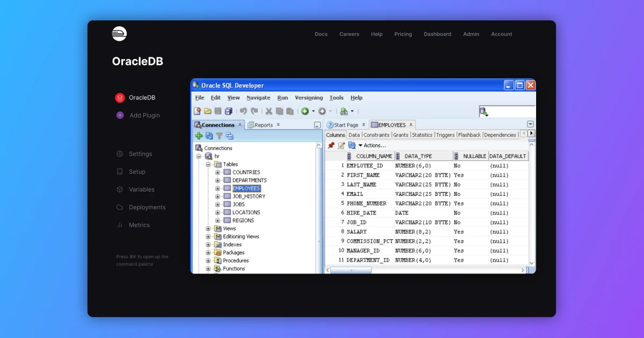644x338 pixels.
Task: Switch to the Start Page tab
Action: point(346,125)
